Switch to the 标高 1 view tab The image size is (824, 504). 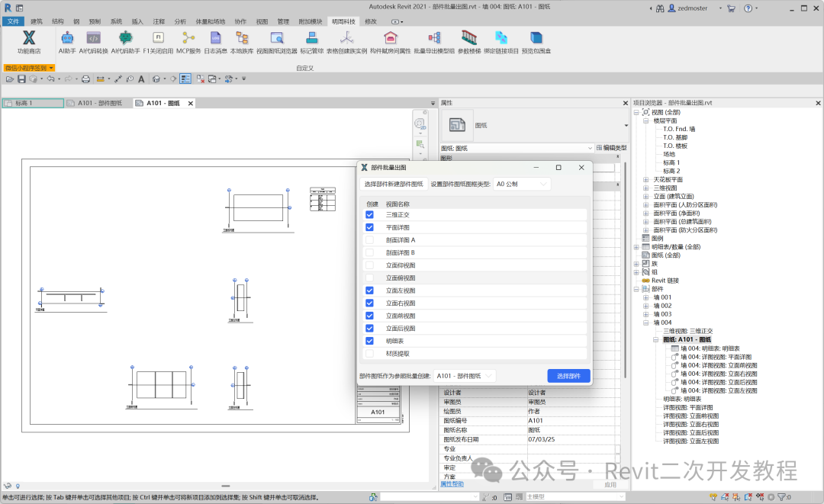coord(33,103)
